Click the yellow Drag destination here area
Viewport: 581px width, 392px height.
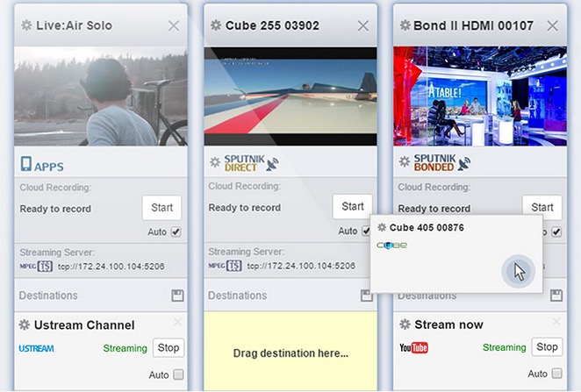[290, 353]
